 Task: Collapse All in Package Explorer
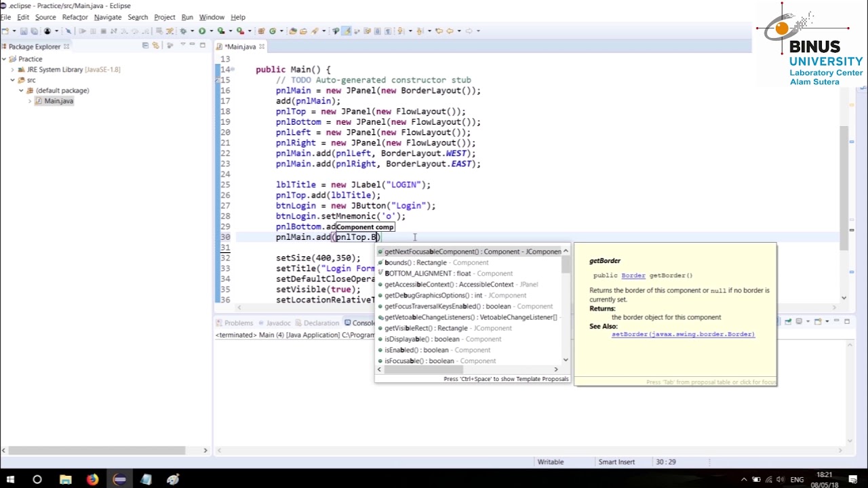pyautogui.click(x=145, y=46)
